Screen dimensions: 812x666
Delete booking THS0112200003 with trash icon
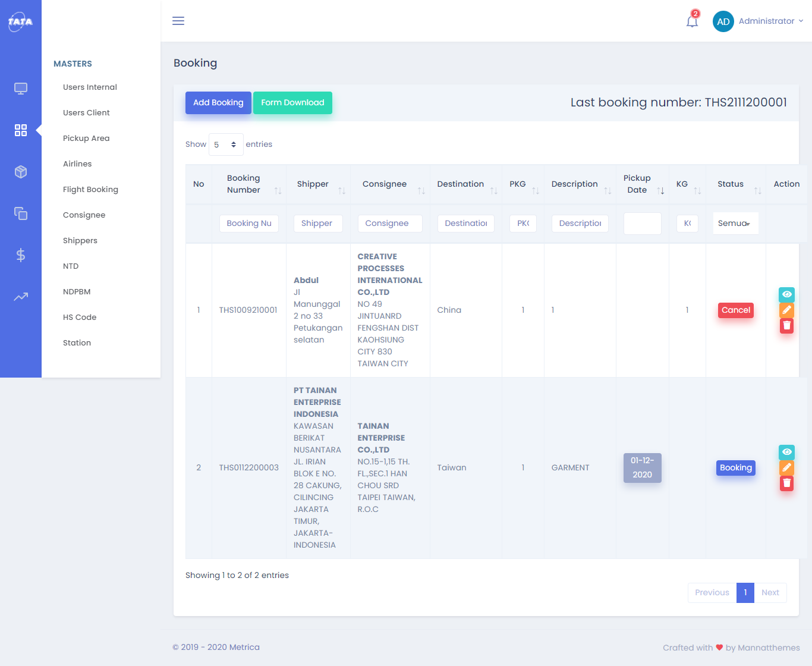pos(786,483)
